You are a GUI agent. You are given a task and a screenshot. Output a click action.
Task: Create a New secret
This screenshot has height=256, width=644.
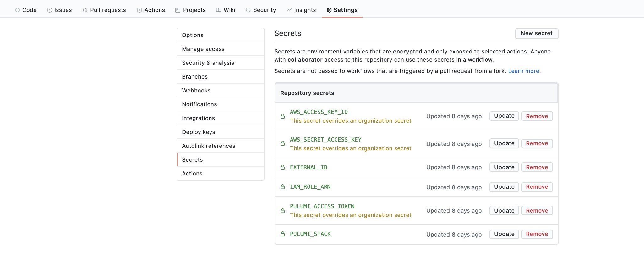536,33
